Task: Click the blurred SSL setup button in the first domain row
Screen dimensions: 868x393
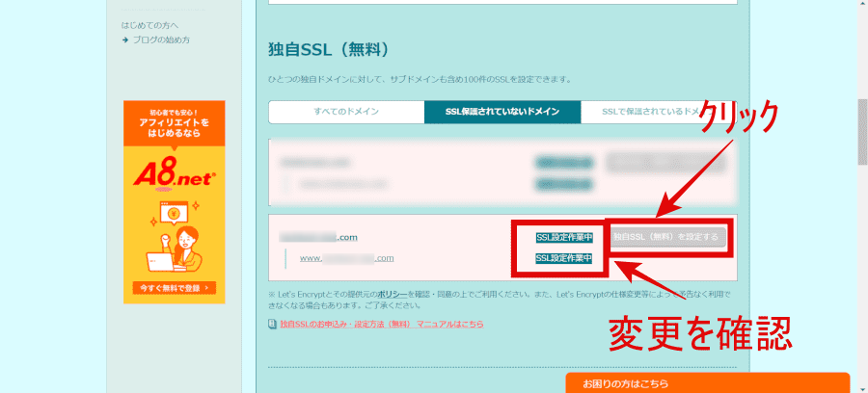Action: coord(665,163)
